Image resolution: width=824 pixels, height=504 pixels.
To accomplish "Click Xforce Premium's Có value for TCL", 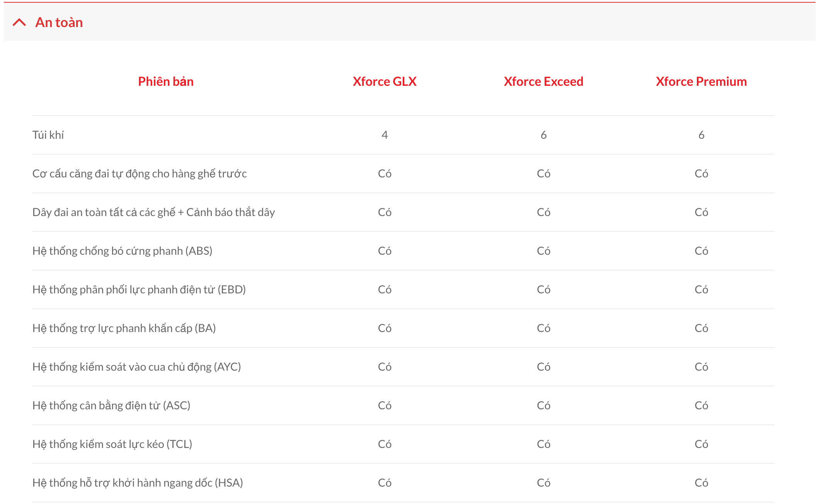I will [x=701, y=444].
